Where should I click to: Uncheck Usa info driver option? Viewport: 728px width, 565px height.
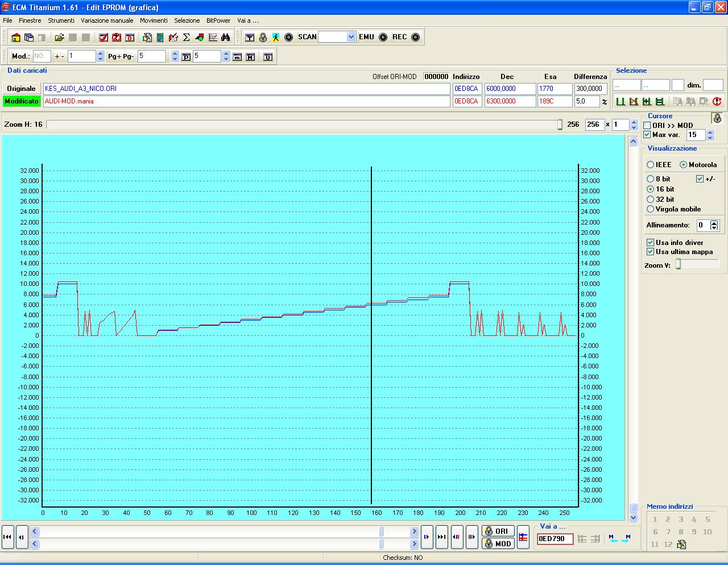(650, 243)
